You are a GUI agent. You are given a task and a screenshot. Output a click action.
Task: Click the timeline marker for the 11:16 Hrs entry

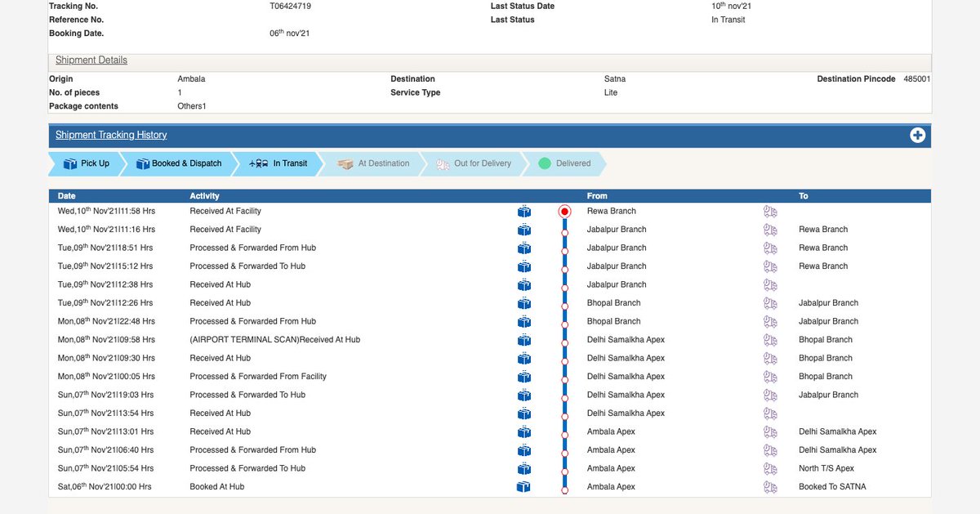(564, 233)
